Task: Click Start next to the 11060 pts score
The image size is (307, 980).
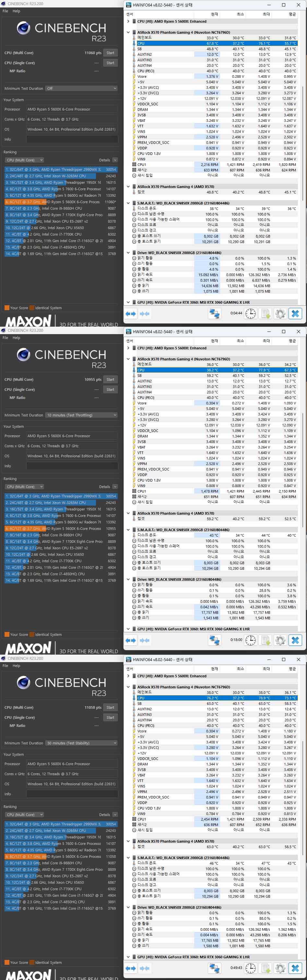Action: (x=110, y=53)
